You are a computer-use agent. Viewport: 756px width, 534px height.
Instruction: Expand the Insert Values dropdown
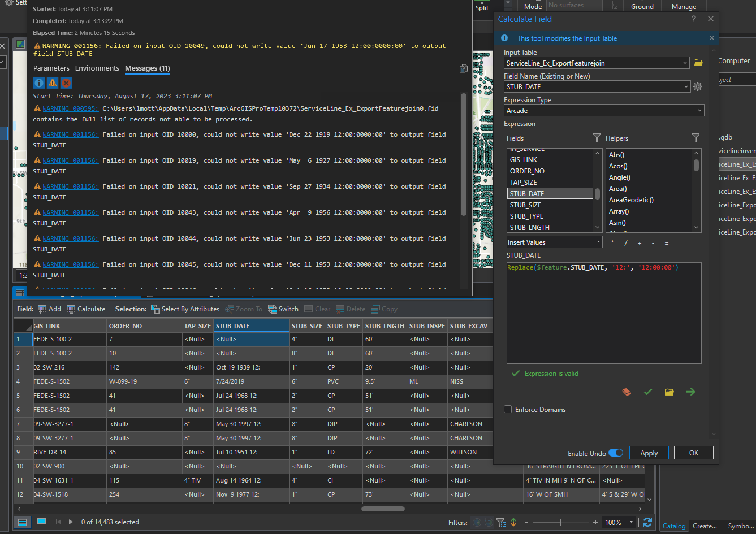[x=554, y=242]
